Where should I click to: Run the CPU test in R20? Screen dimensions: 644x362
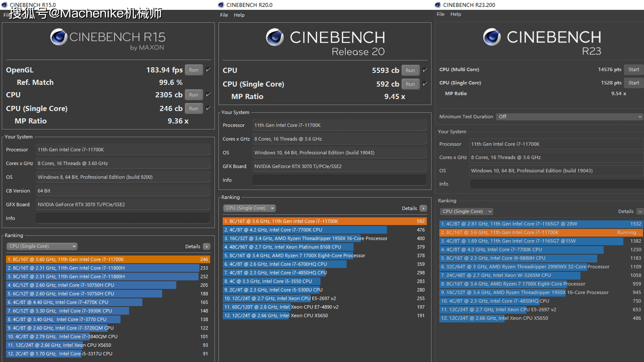pyautogui.click(x=410, y=70)
